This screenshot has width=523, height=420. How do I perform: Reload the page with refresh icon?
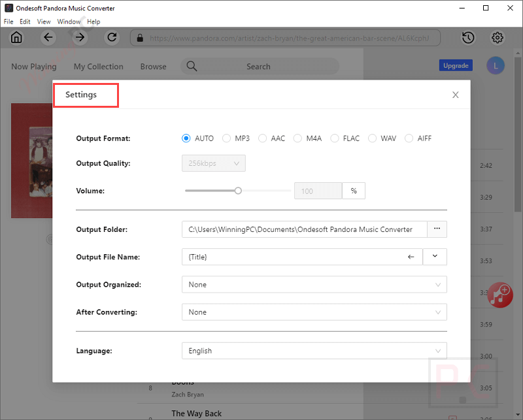[112, 37]
